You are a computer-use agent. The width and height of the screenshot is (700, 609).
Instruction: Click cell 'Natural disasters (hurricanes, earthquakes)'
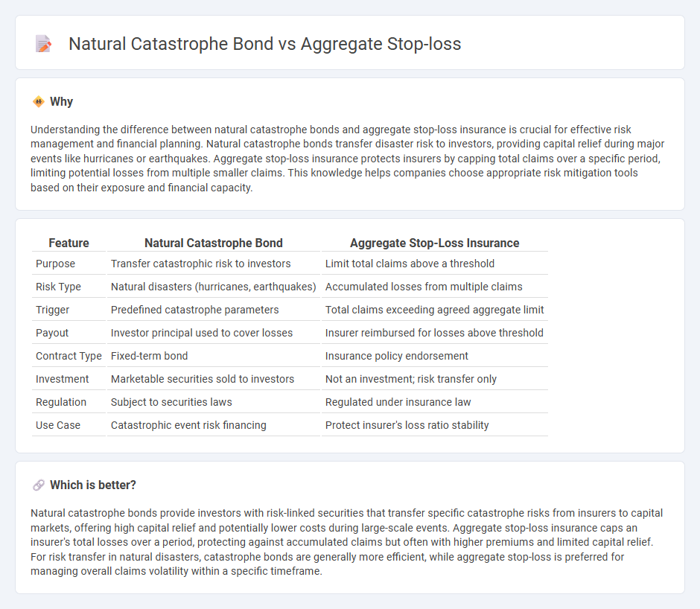click(x=214, y=287)
